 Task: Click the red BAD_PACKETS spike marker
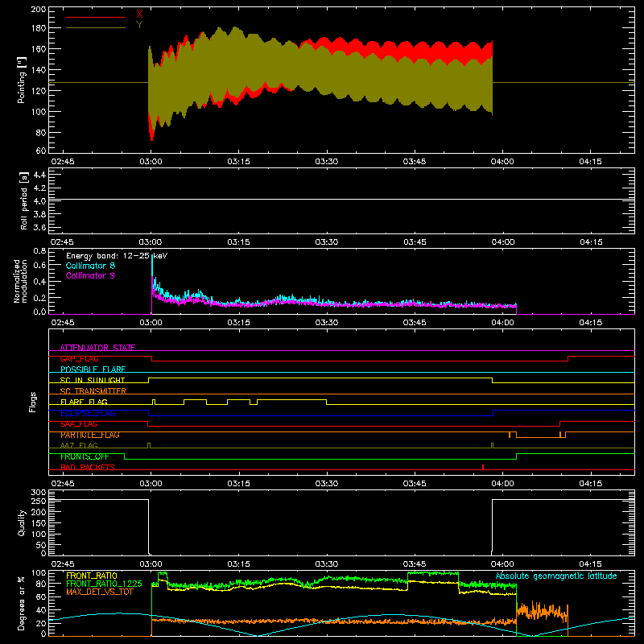(483, 467)
